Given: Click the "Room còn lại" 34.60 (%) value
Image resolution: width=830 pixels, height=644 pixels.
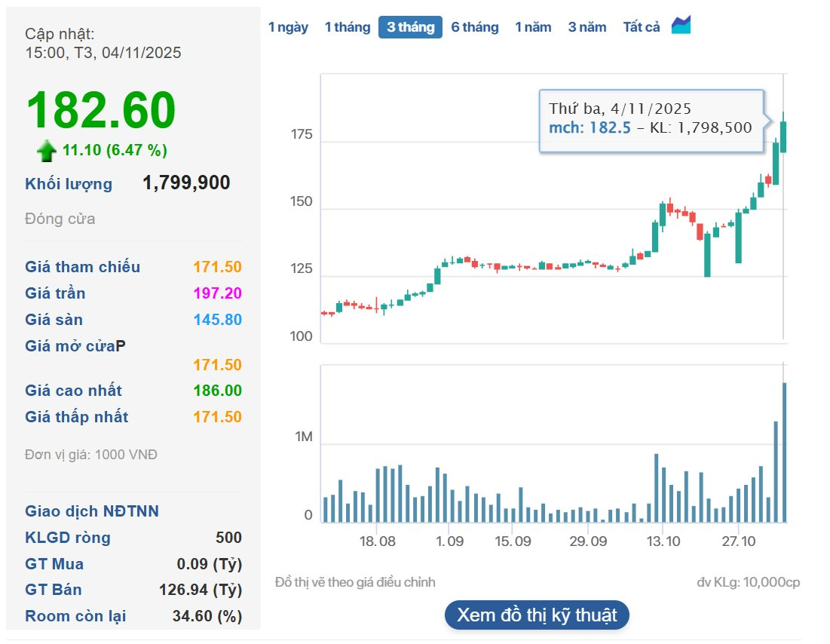Looking at the screenshot, I should tap(207, 615).
